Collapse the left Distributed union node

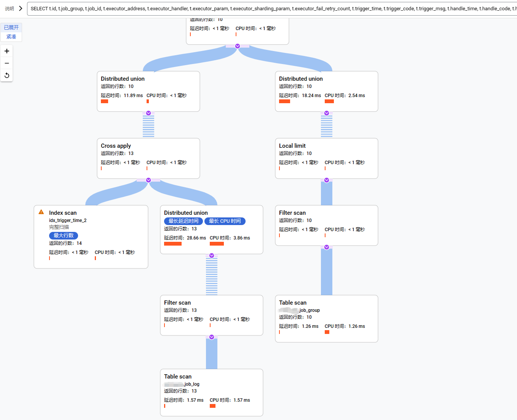pos(148,113)
